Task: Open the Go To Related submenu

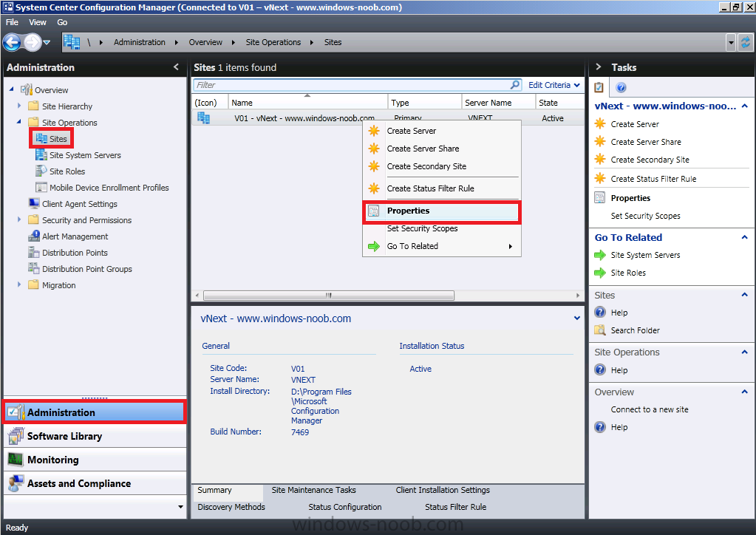Action: coord(442,246)
